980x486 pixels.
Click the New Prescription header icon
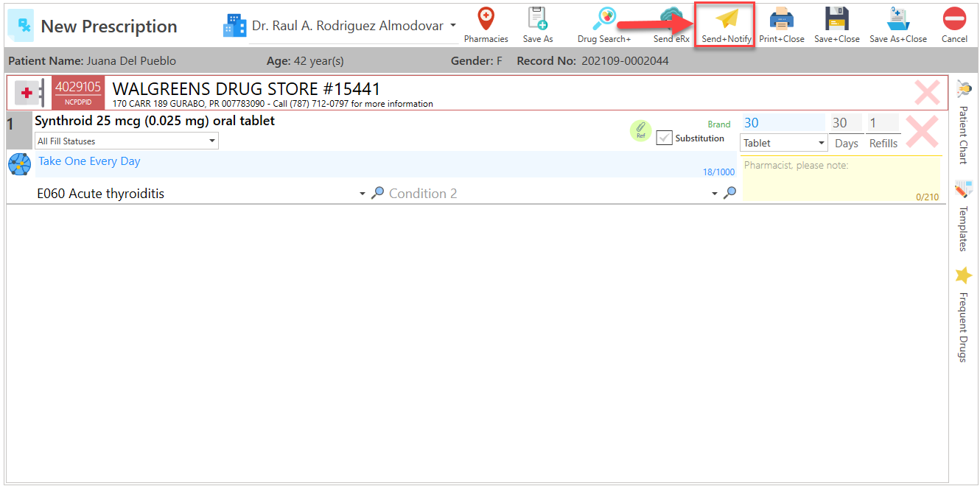coord(20,26)
